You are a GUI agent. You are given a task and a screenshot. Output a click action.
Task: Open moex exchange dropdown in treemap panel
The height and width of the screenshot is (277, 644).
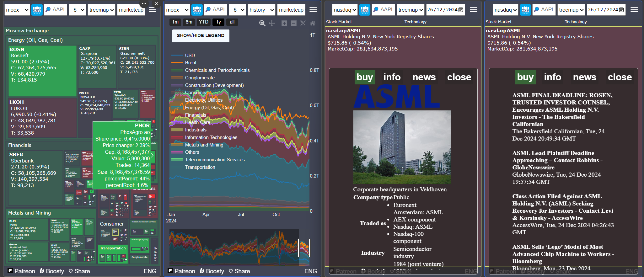[17, 10]
